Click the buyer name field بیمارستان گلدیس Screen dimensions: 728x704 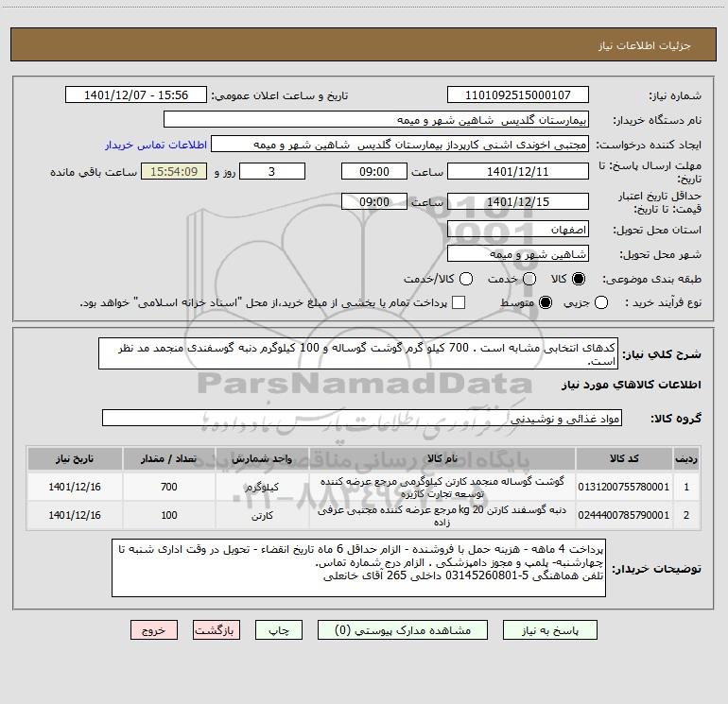click(376, 120)
